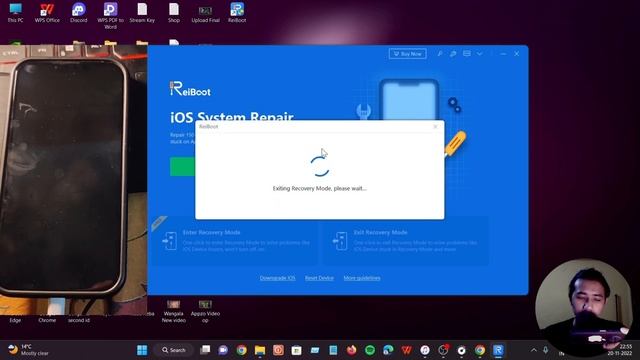The image size is (640, 360).
Task: Show hidden system tray icons
Action: (533, 350)
